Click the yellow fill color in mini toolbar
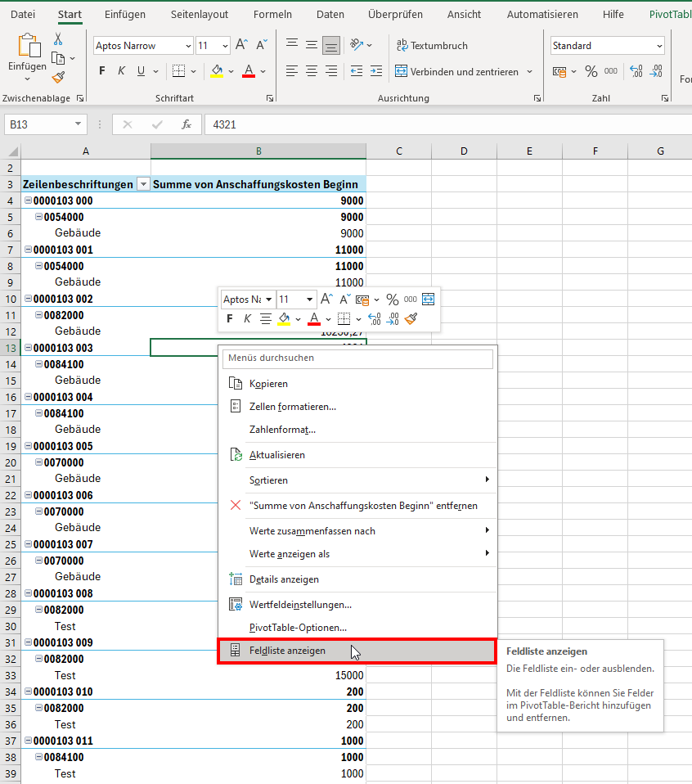This screenshot has width=692, height=784. [284, 318]
